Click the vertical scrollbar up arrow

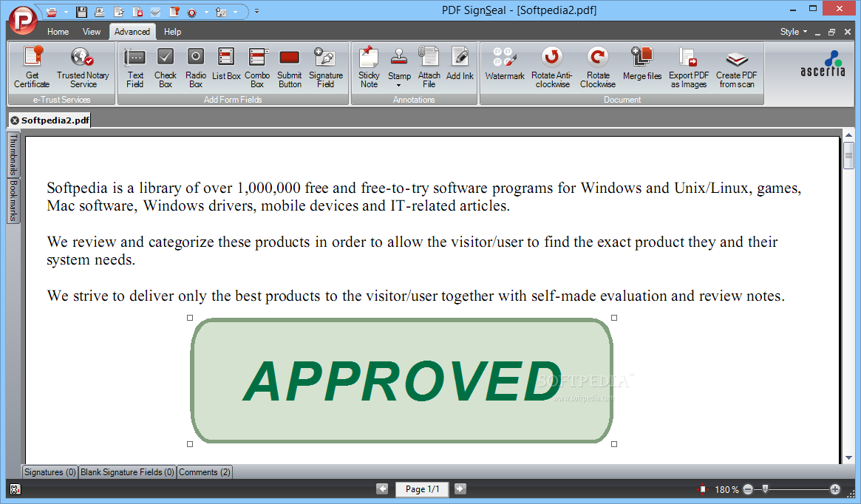click(x=849, y=134)
